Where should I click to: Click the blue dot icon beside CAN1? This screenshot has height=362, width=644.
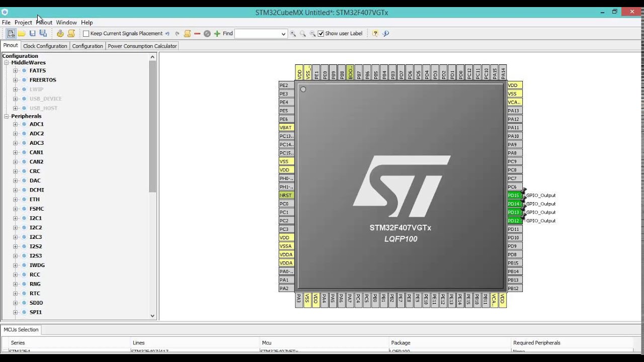point(24,152)
